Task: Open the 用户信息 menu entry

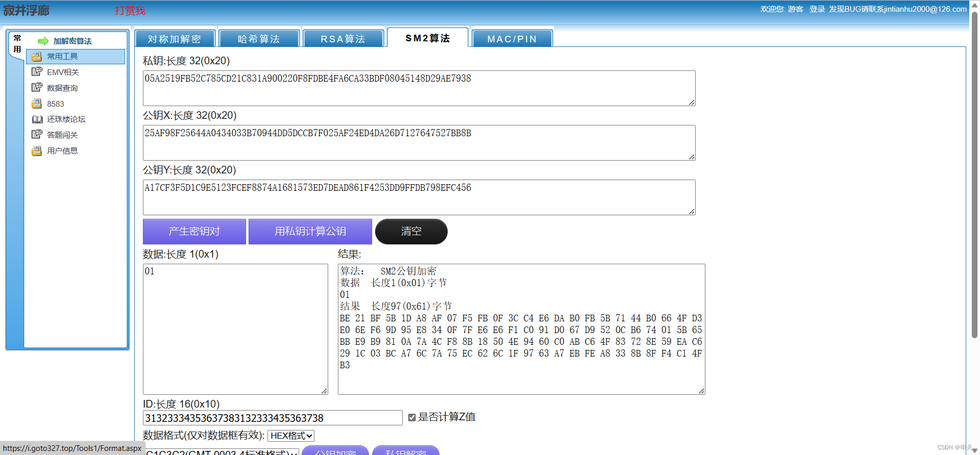Action: coord(62,151)
